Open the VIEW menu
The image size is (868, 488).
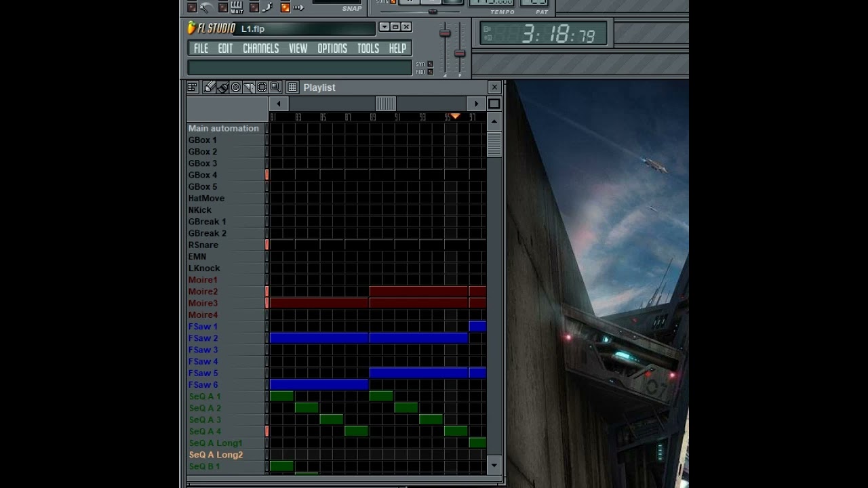(298, 48)
